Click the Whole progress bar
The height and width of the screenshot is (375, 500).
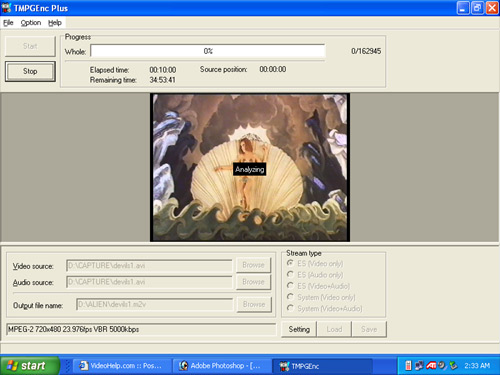208,51
